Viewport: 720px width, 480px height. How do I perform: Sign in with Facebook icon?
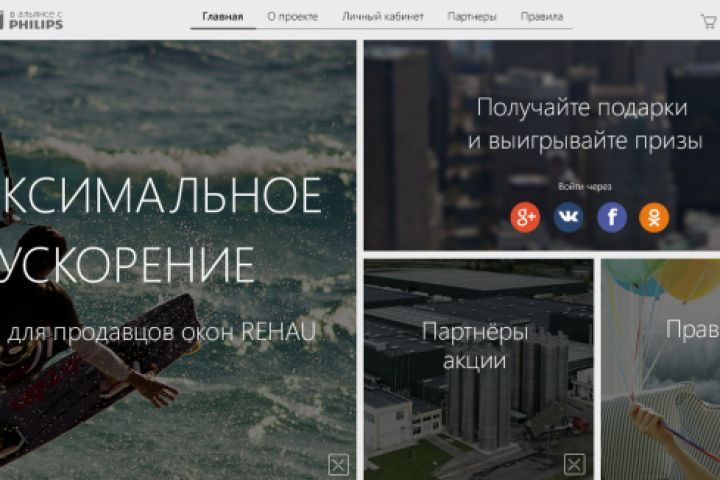(612, 217)
